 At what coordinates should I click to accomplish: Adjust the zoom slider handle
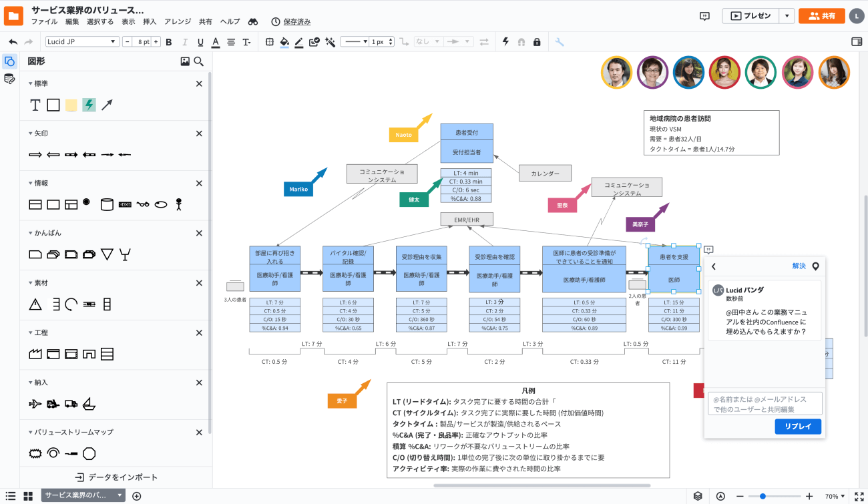click(763, 496)
